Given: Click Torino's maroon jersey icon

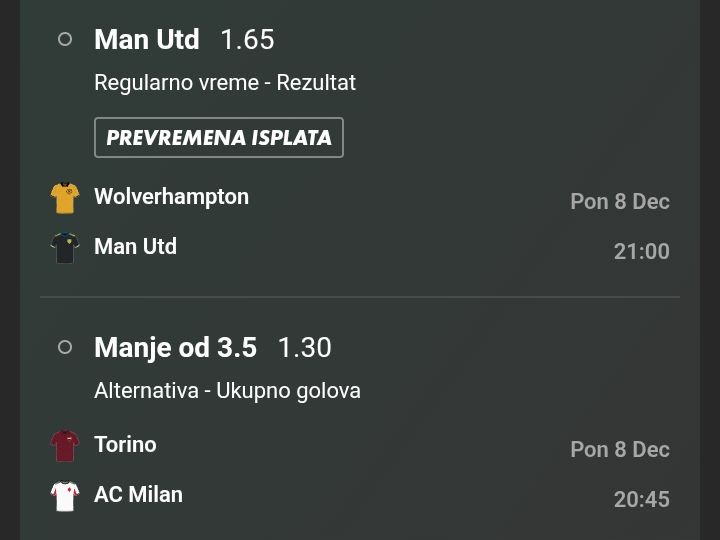Looking at the screenshot, I should point(65,446).
